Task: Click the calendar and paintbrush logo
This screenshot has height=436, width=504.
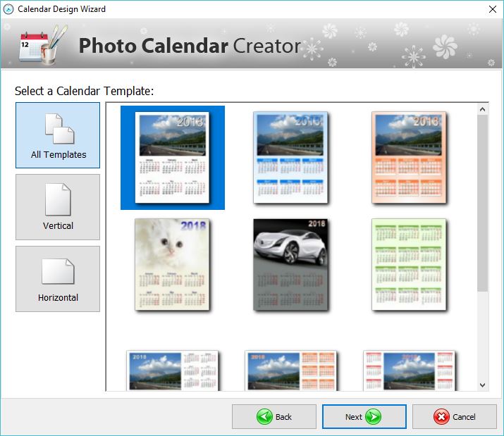Action: tap(44, 44)
